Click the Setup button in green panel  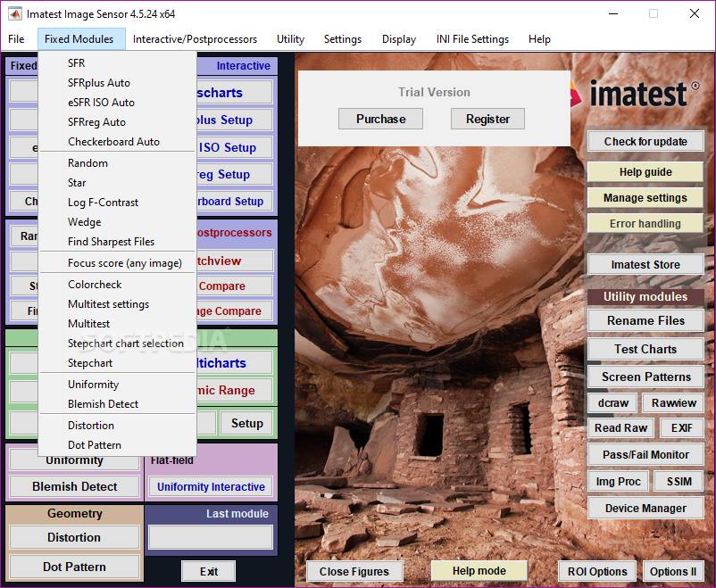tap(246, 423)
